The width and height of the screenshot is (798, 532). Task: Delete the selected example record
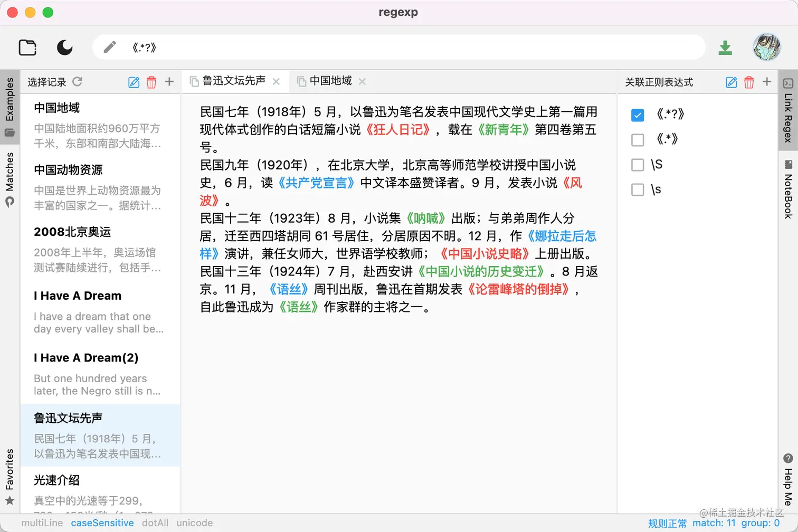click(x=151, y=82)
